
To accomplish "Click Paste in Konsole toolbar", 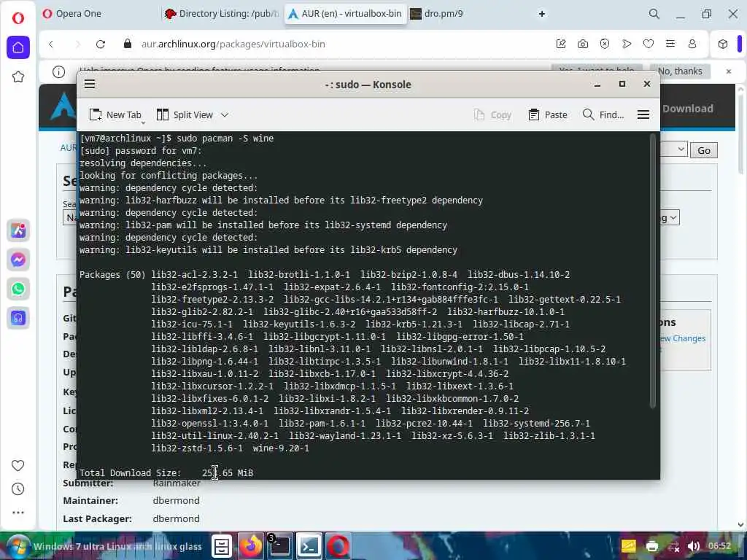I will (548, 114).
